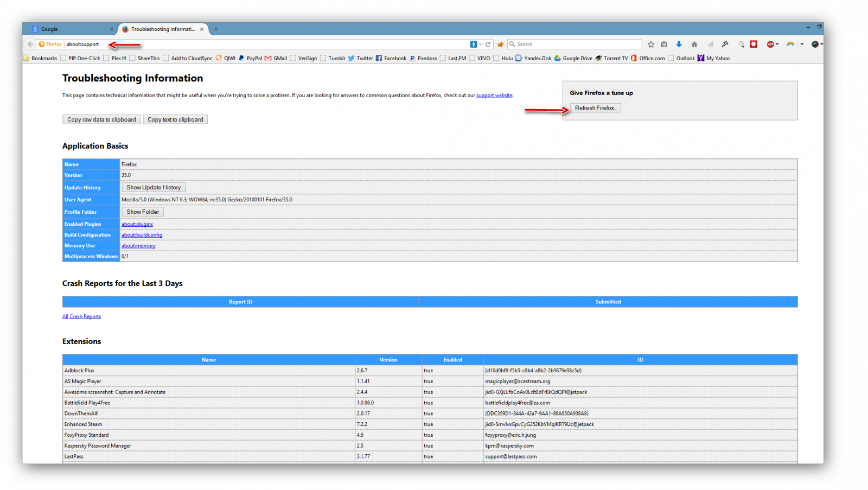The image size is (868, 490).
Task: Close the Google tab
Action: click(x=112, y=29)
